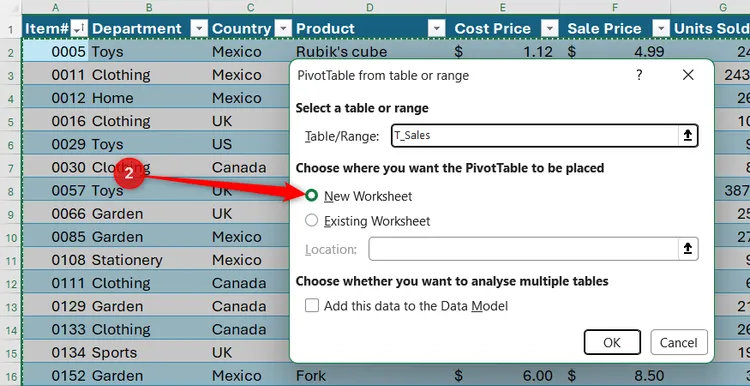The width and height of the screenshot is (750, 386).
Task: Click the Home department cell
Action: click(149, 98)
